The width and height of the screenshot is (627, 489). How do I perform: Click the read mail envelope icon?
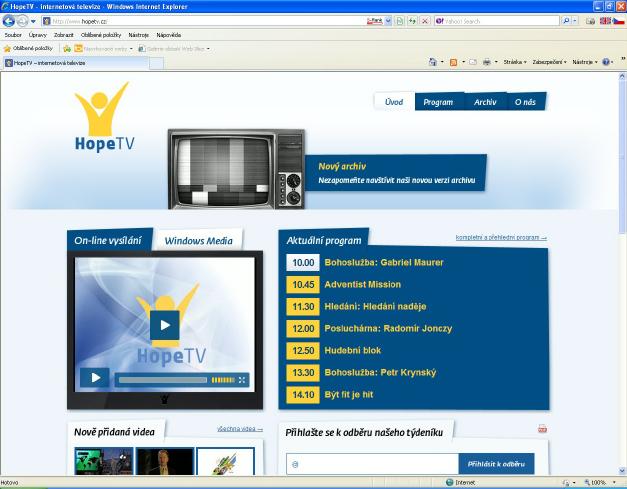click(x=473, y=62)
